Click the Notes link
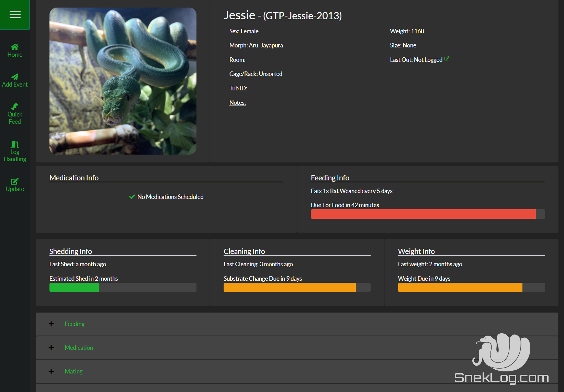This screenshot has height=392, width=564. [x=237, y=103]
